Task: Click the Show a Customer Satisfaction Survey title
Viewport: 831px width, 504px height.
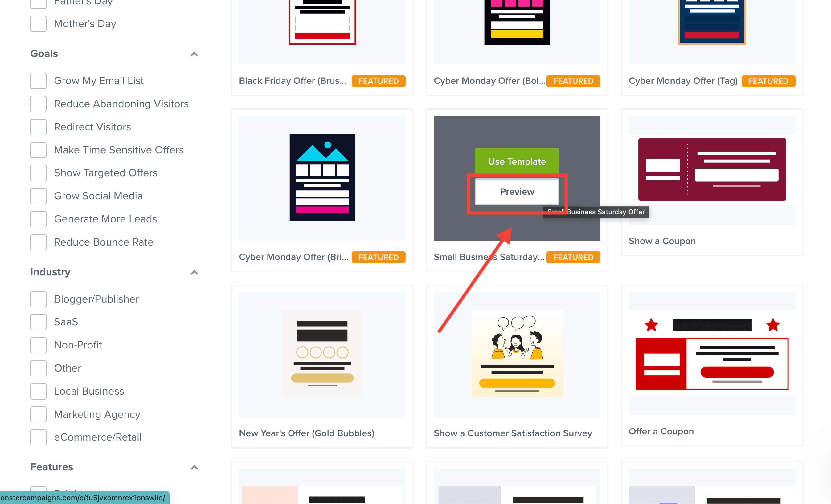Action: (x=513, y=433)
